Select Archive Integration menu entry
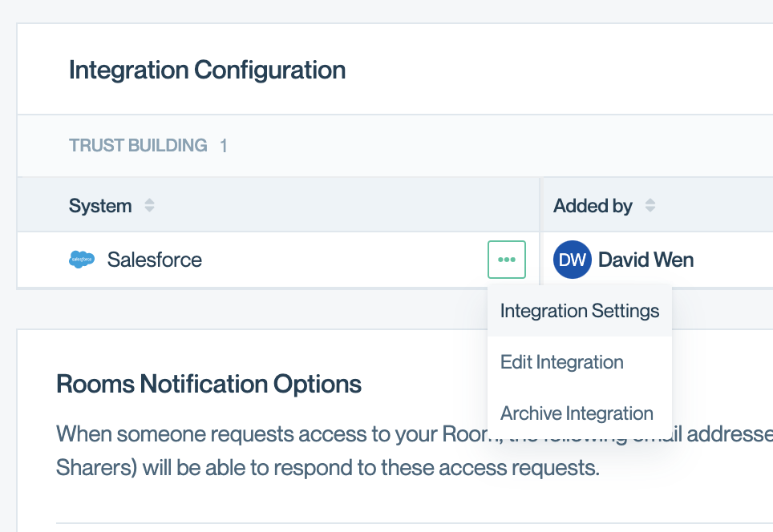The width and height of the screenshot is (773, 532). point(577,413)
